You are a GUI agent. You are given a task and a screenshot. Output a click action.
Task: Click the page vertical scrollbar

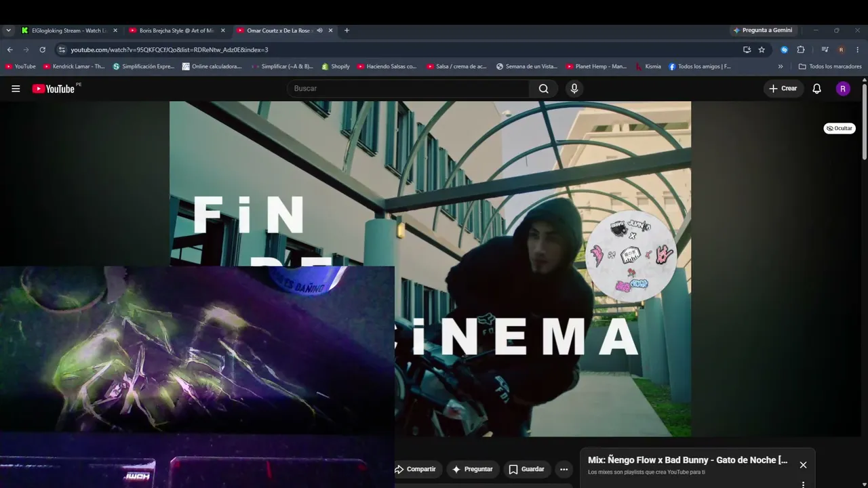tap(864, 122)
